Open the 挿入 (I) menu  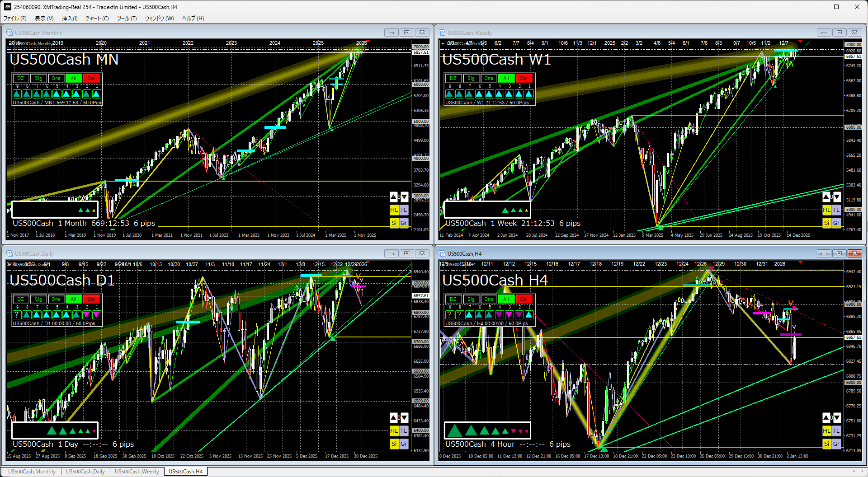coord(70,19)
